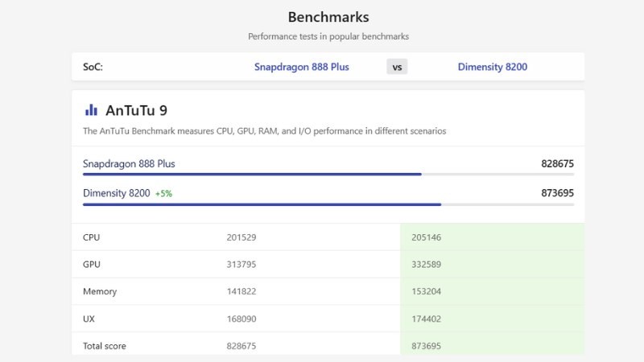The image size is (644, 362).
Task: Select the GPU row label
Action: [92, 265]
